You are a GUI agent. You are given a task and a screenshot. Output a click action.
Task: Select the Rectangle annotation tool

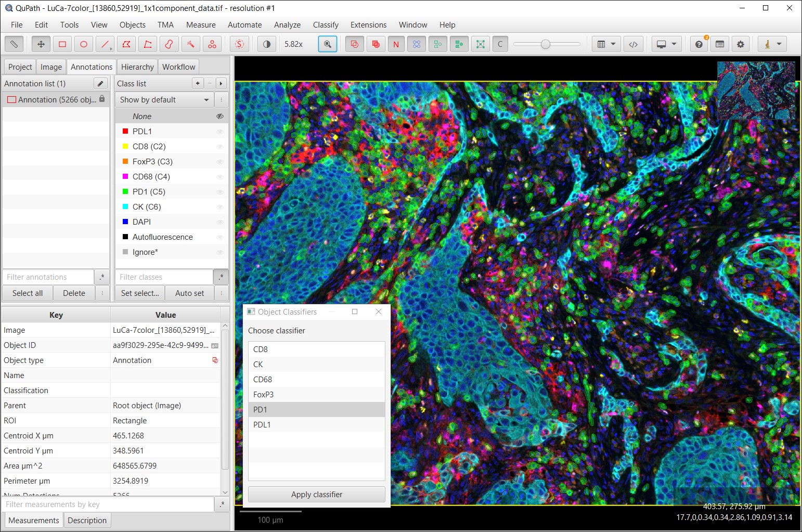coord(62,44)
